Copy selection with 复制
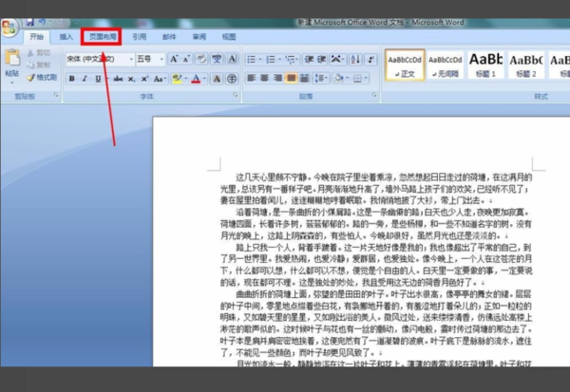This screenshot has height=392, width=570. point(39,65)
